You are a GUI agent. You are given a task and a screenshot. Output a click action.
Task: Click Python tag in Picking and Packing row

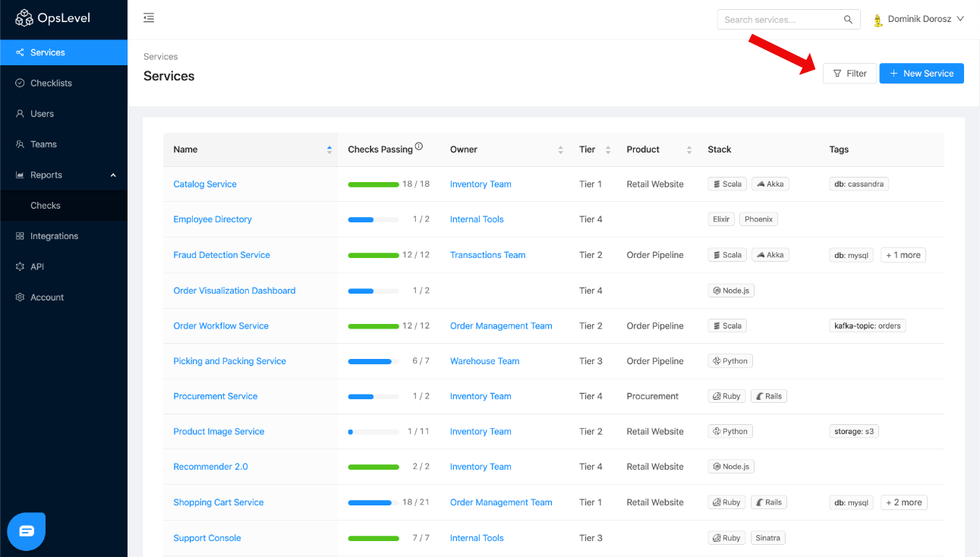[x=730, y=361]
